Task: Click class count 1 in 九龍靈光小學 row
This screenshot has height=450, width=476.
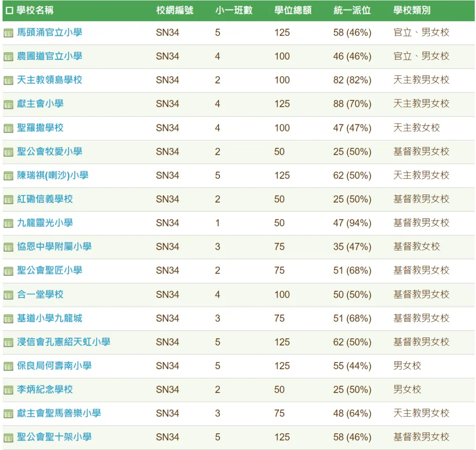Action: tap(217, 223)
